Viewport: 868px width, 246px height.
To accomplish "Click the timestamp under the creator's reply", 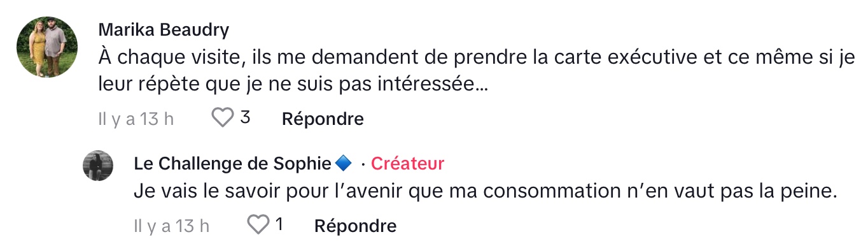I will pyautogui.click(x=172, y=225).
